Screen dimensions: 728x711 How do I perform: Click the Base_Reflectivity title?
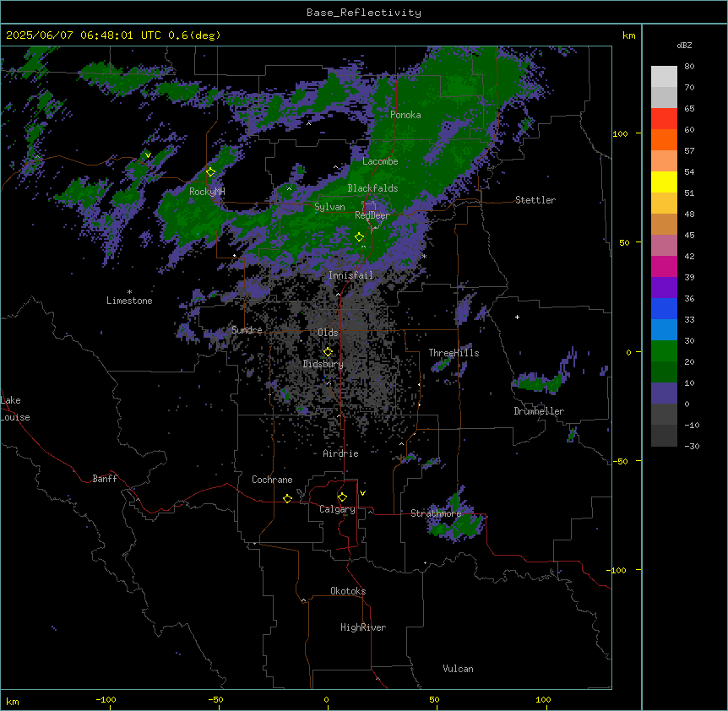[364, 13]
